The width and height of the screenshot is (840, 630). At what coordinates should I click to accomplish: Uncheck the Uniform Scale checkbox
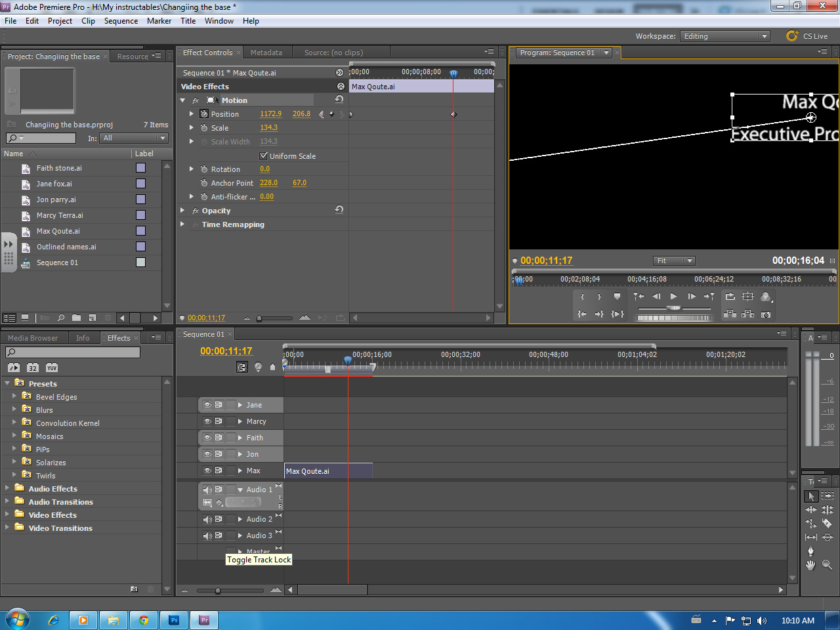(264, 156)
